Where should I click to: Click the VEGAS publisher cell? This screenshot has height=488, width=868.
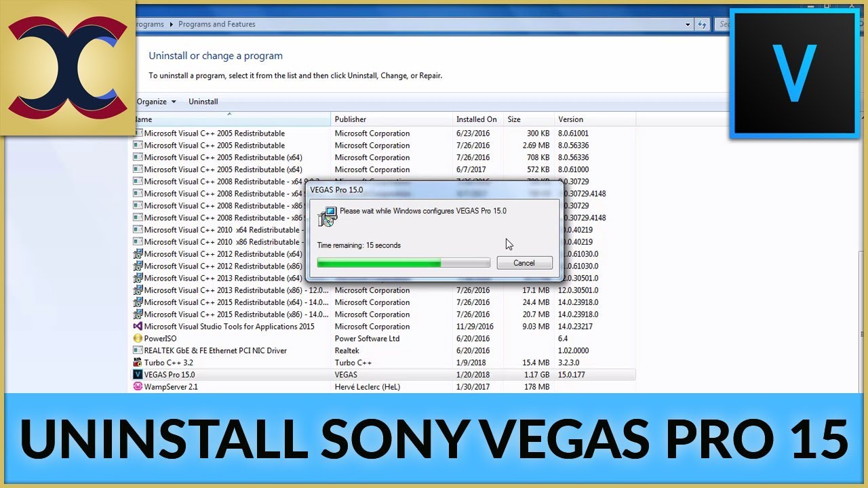tap(346, 374)
